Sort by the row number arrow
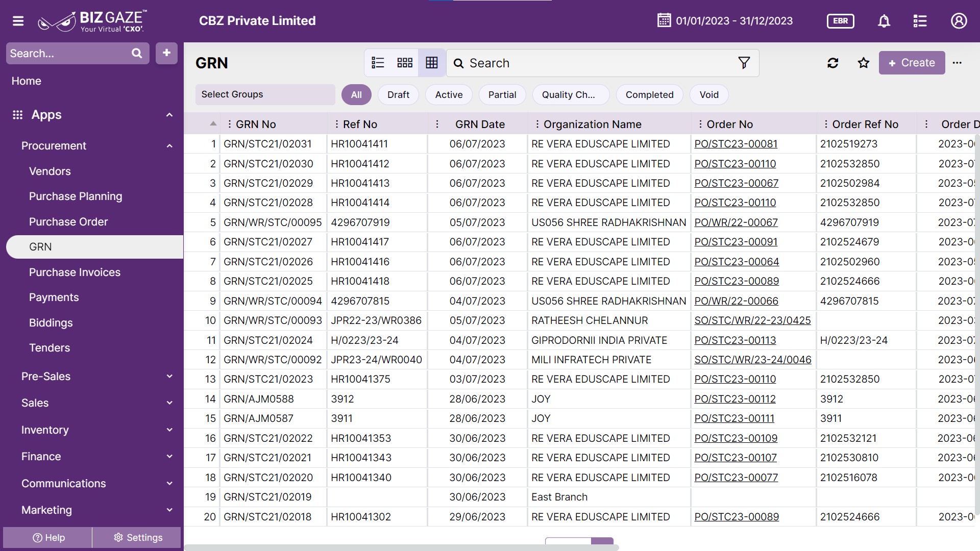 (213, 124)
